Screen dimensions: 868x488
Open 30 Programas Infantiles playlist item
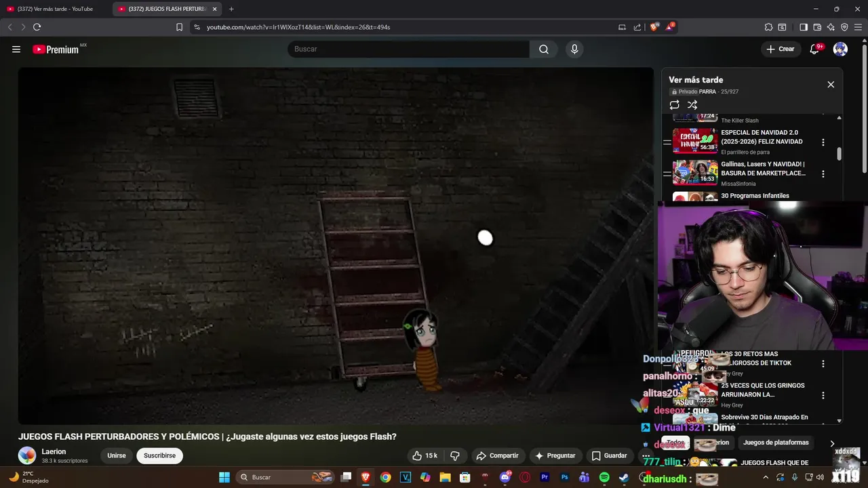pos(755,196)
